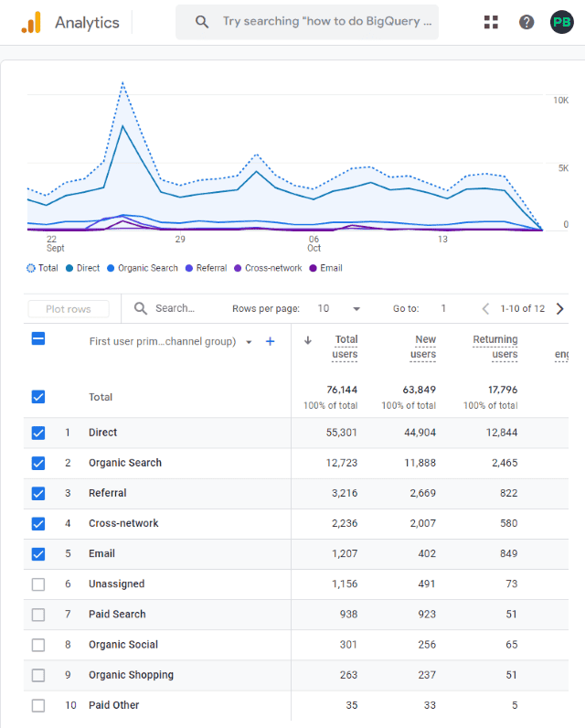Click the Analytics product name
This screenshot has width=585, height=728.
click(x=87, y=22)
